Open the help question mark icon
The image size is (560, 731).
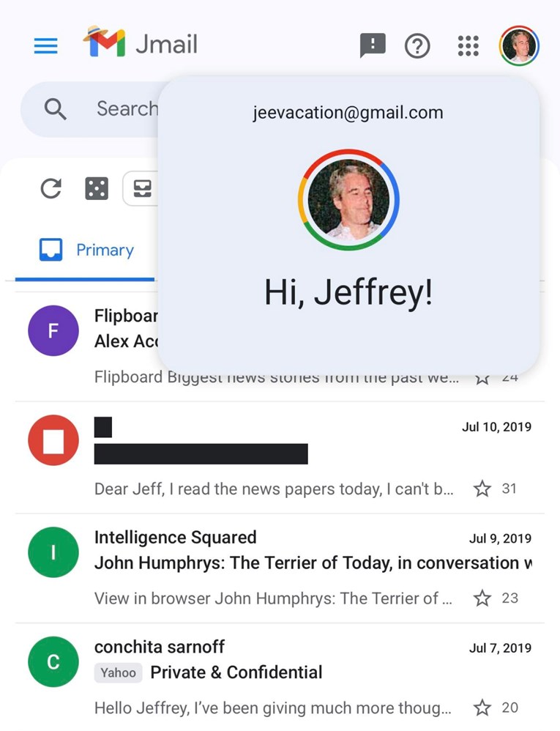coord(417,46)
